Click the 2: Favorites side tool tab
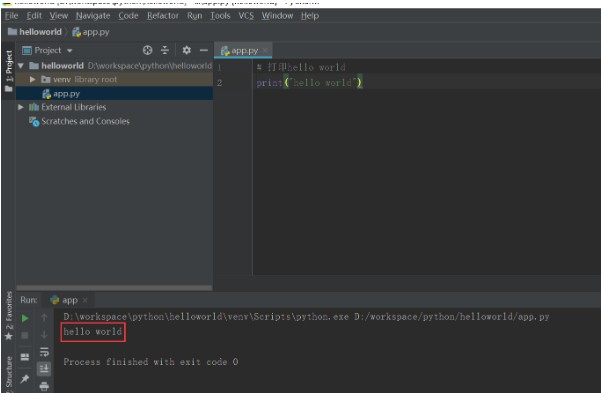 tap(8, 316)
